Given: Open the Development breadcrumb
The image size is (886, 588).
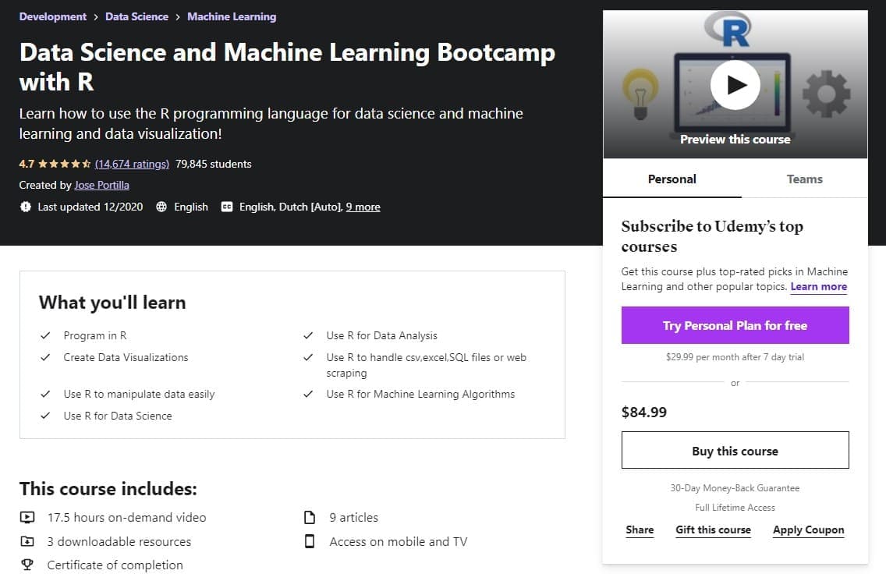Looking at the screenshot, I should click(52, 17).
